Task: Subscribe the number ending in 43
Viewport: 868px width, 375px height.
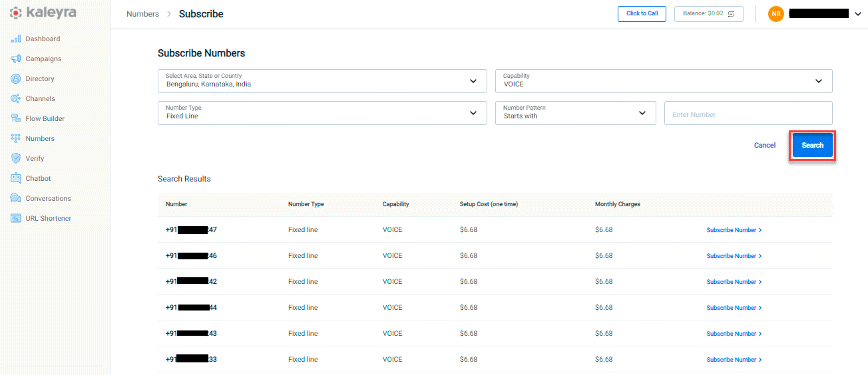Action: [x=734, y=334]
